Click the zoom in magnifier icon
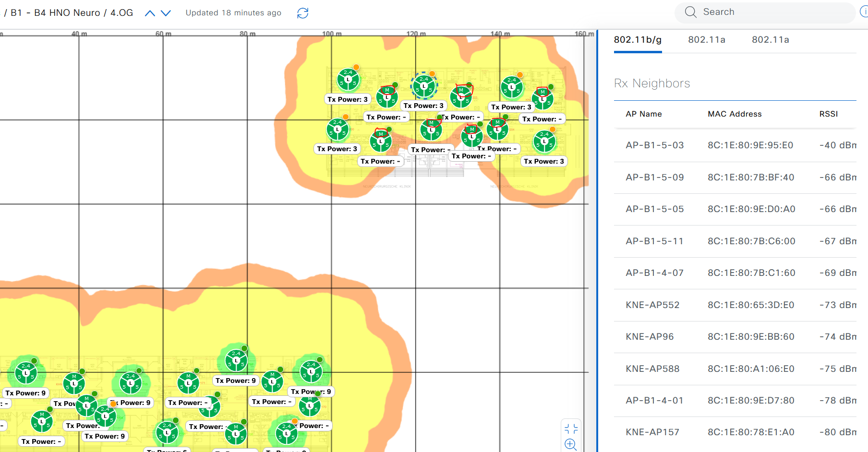 (570, 444)
